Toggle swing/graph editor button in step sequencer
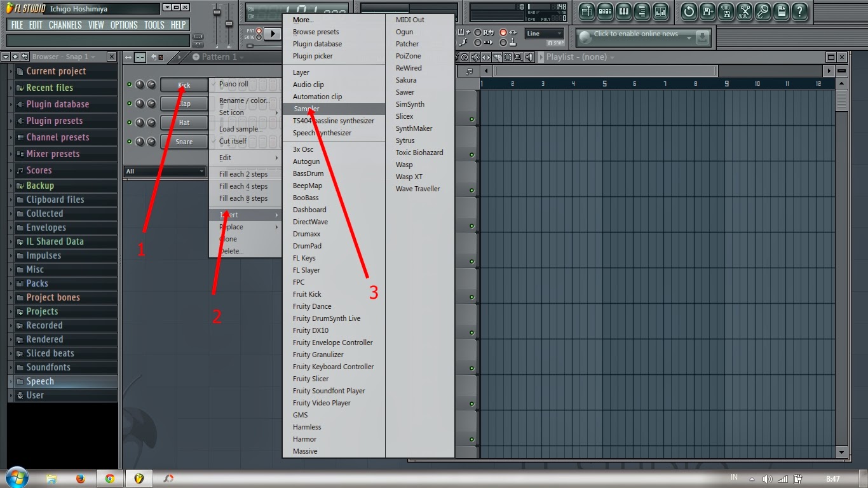Viewport: 868px width, 488px height. coord(140,57)
